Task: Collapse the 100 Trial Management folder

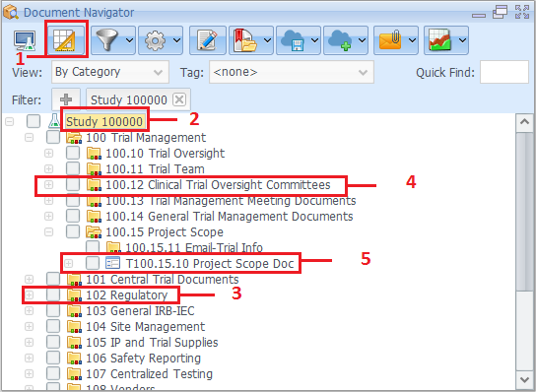Action: tap(29, 138)
